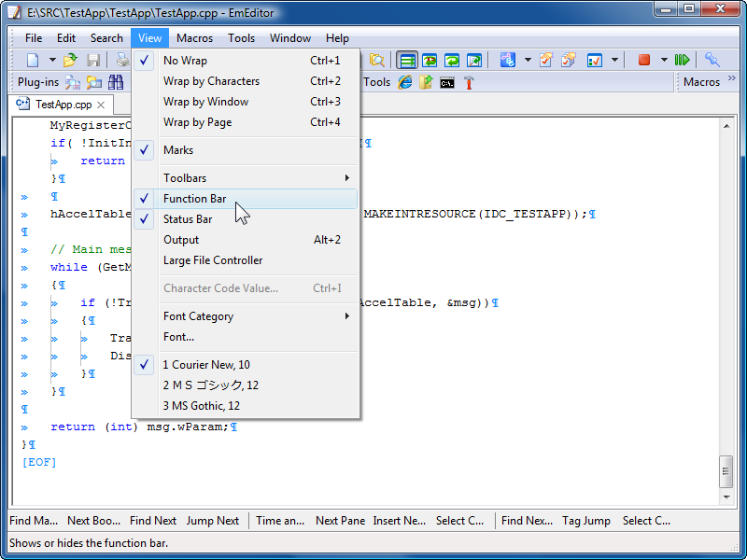
Task: Click the Print icon
Action: [x=123, y=61]
